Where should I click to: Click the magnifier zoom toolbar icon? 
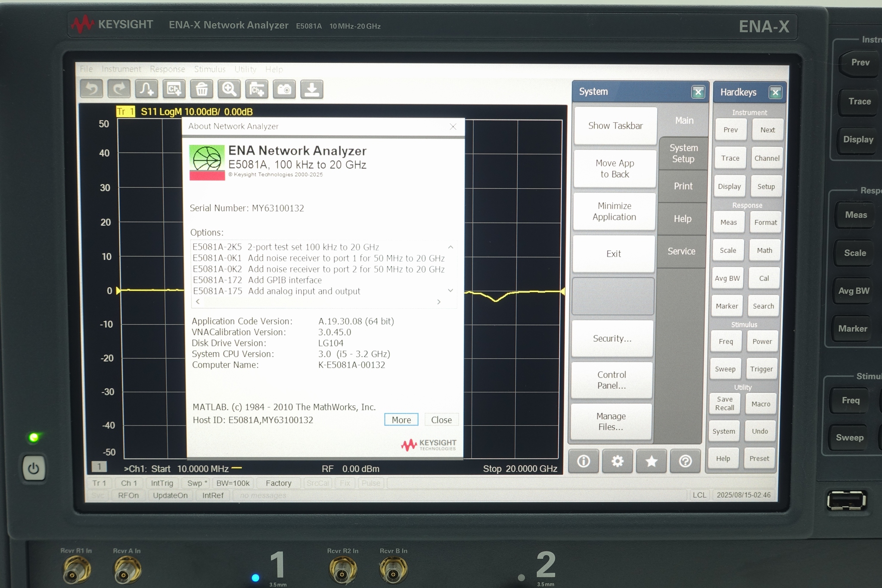229,89
